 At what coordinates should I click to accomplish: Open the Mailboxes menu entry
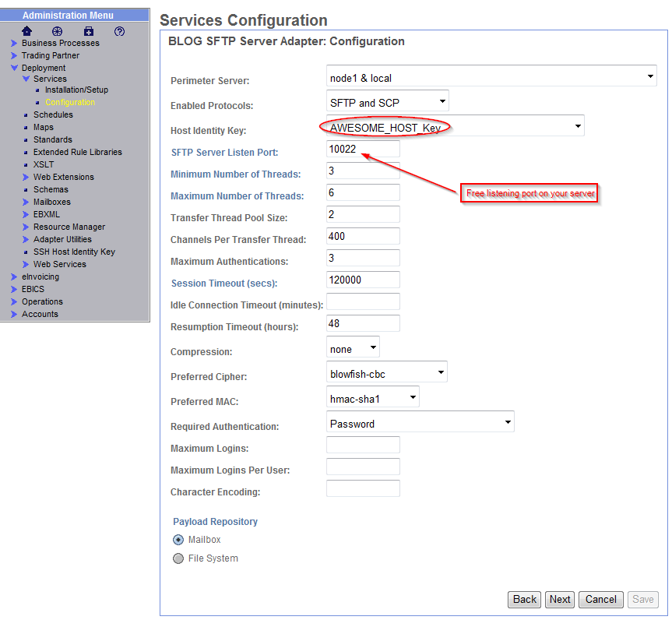coord(51,202)
